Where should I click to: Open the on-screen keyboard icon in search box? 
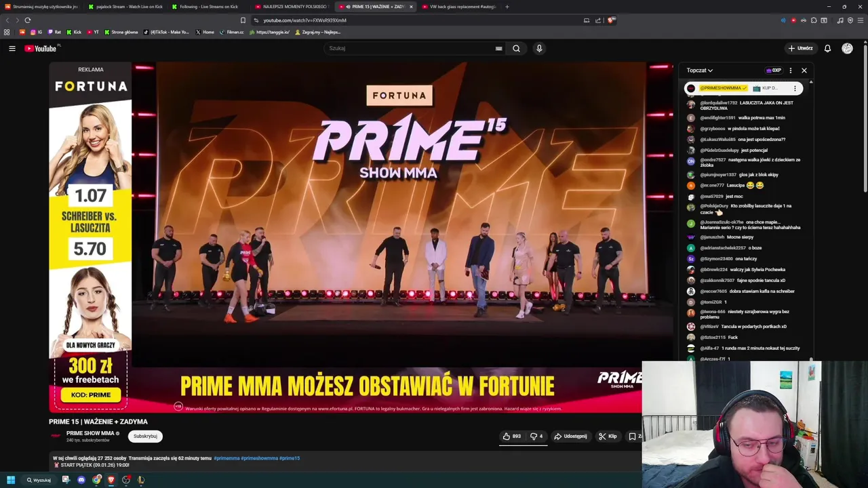498,48
